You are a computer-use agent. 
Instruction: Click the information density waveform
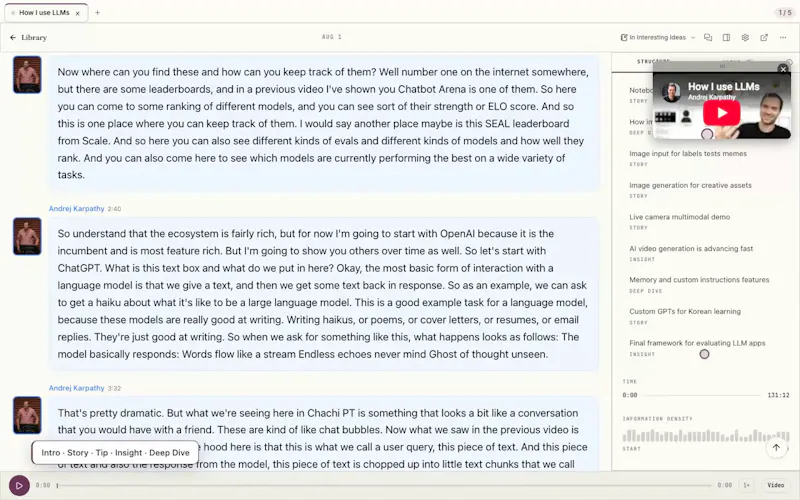coord(706,436)
